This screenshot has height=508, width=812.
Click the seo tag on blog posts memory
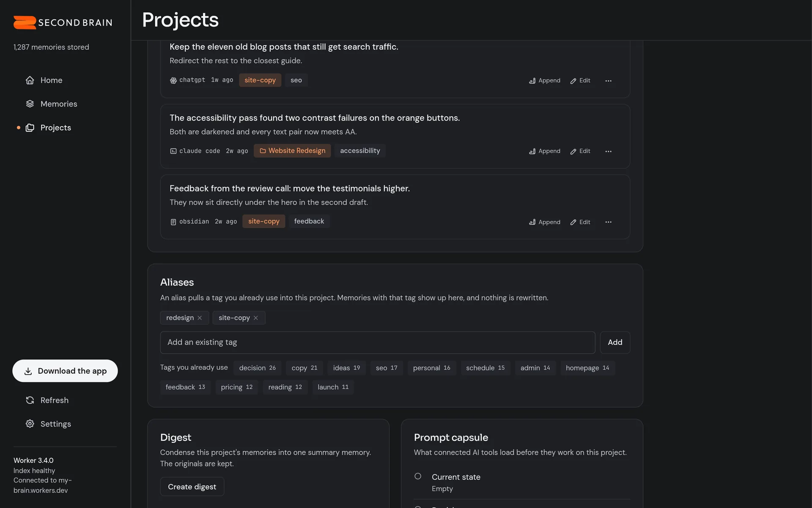tap(296, 80)
